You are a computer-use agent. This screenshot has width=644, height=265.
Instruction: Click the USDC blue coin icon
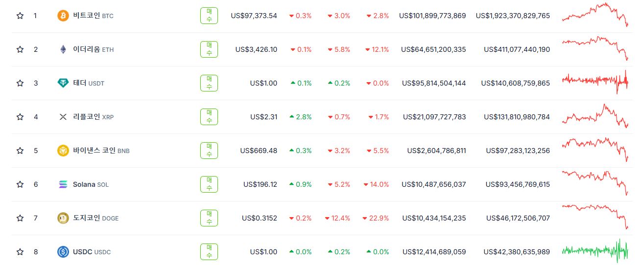(x=63, y=252)
